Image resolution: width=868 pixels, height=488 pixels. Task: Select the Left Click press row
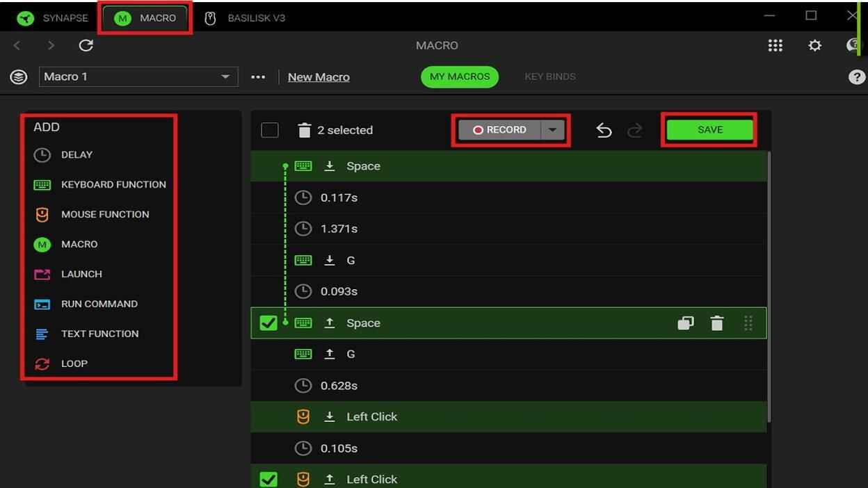[508, 417]
